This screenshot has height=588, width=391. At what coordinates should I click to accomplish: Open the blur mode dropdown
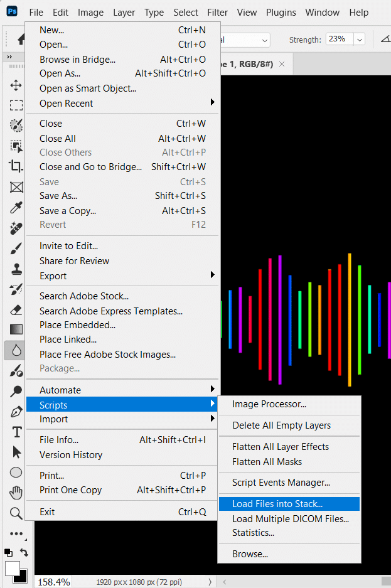click(x=265, y=40)
